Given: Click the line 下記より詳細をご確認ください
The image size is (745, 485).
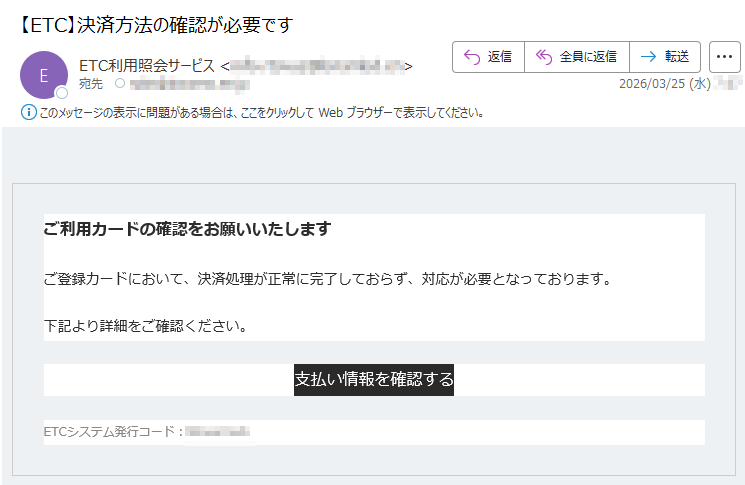Looking at the screenshot, I should click(146, 325).
